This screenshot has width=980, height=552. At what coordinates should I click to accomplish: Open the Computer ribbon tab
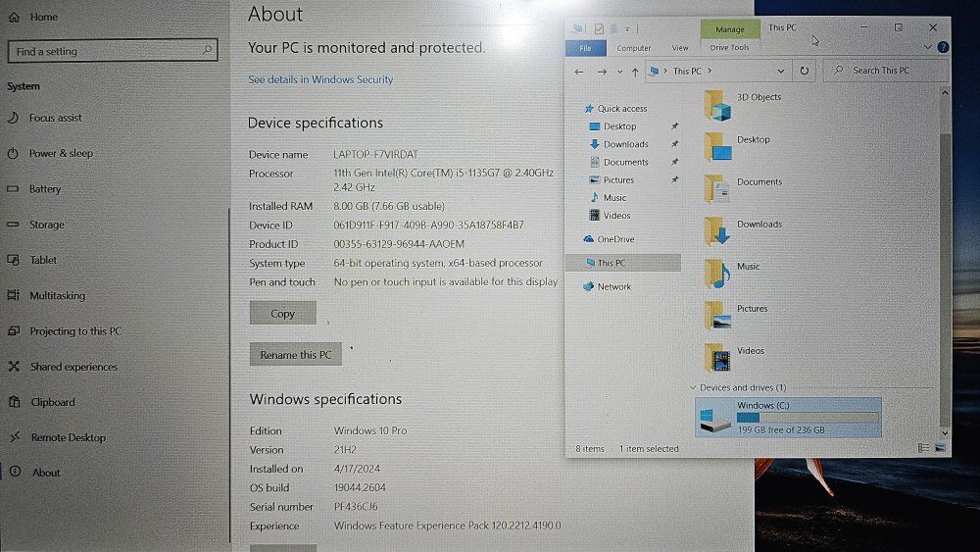633,48
